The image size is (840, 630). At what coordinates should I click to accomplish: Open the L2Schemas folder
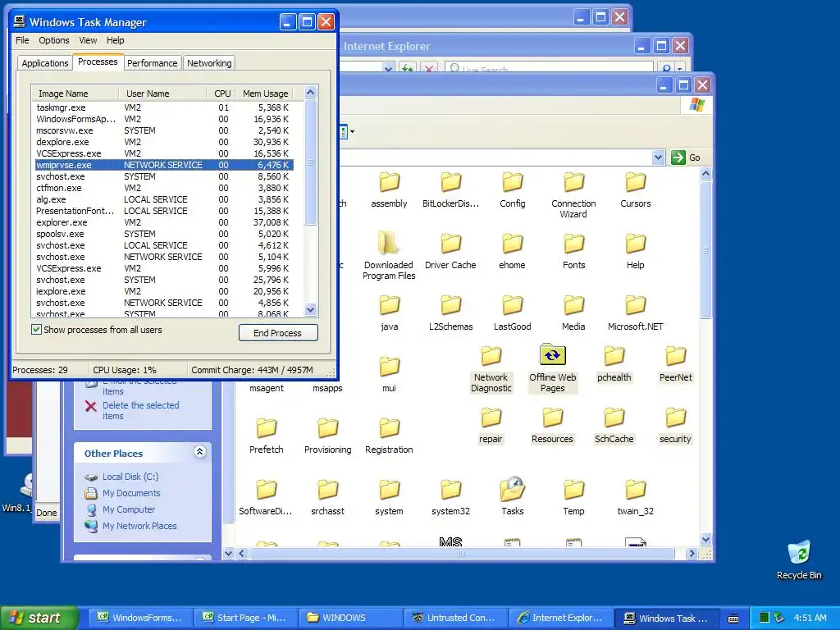point(450,313)
